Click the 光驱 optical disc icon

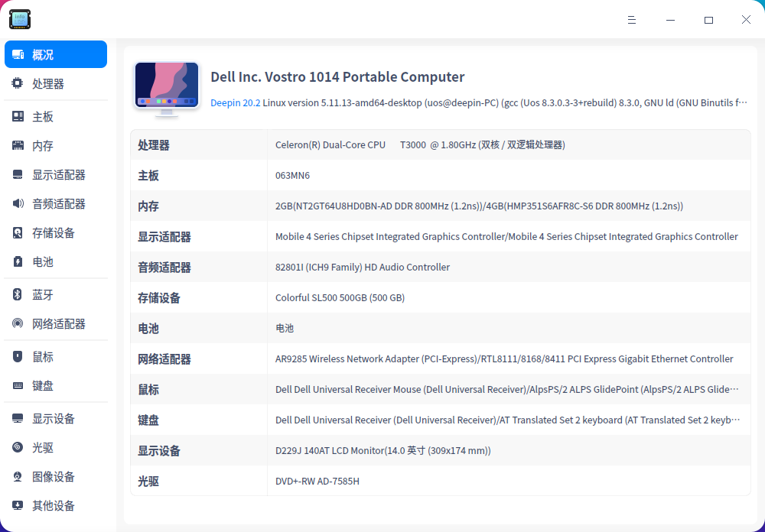(x=18, y=447)
